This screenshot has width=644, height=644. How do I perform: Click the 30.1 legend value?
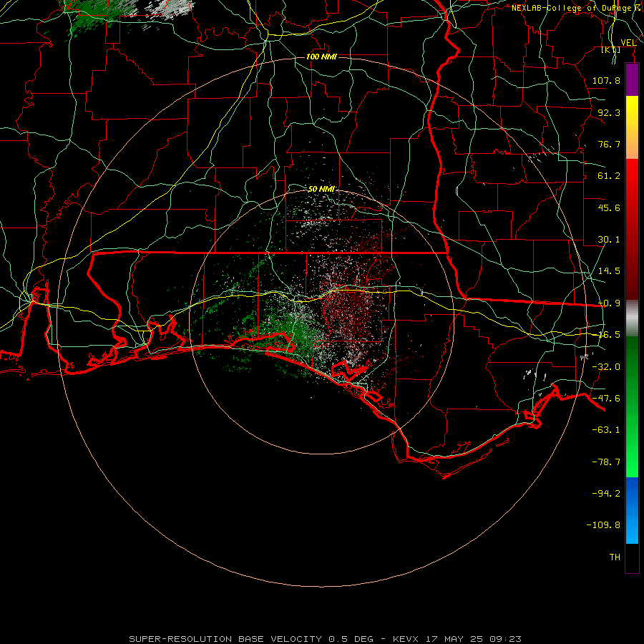(609, 240)
